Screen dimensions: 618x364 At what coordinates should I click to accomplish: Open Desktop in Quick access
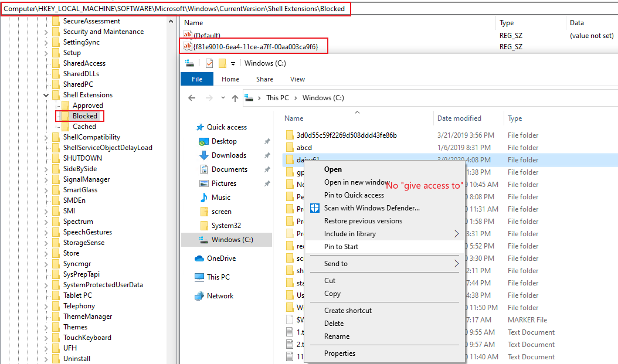(224, 141)
